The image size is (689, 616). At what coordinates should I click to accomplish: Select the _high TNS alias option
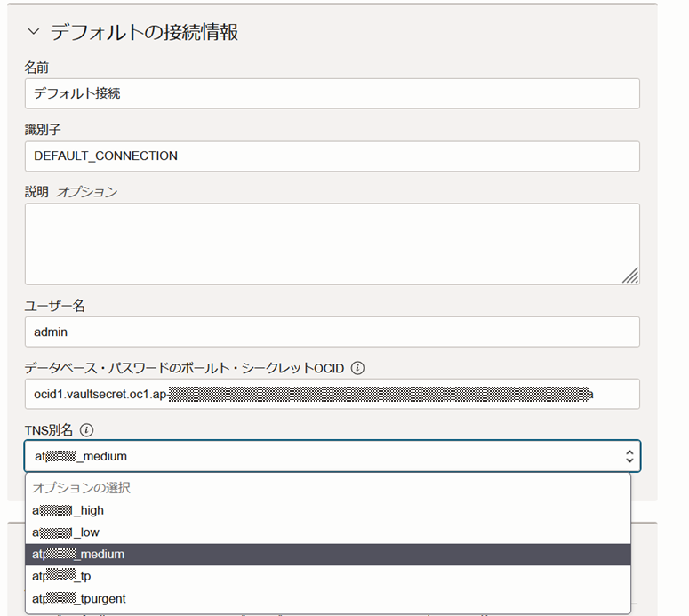tap(328, 510)
